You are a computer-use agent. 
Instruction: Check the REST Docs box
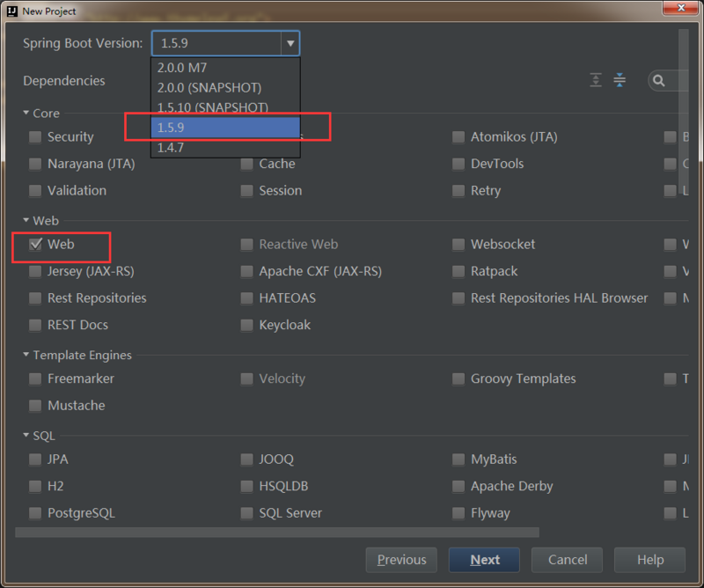point(35,325)
